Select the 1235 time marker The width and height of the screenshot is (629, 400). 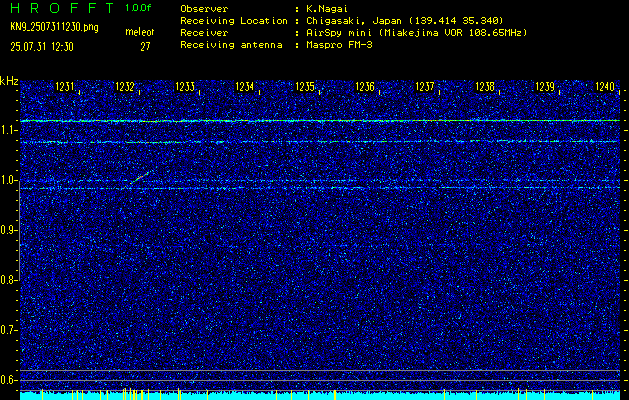click(x=305, y=87)
